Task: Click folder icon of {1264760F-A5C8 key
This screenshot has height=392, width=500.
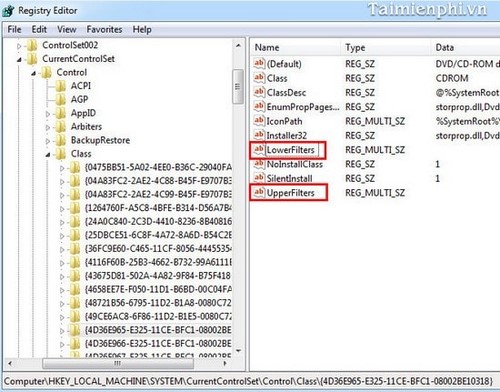Action: (75, 208)
